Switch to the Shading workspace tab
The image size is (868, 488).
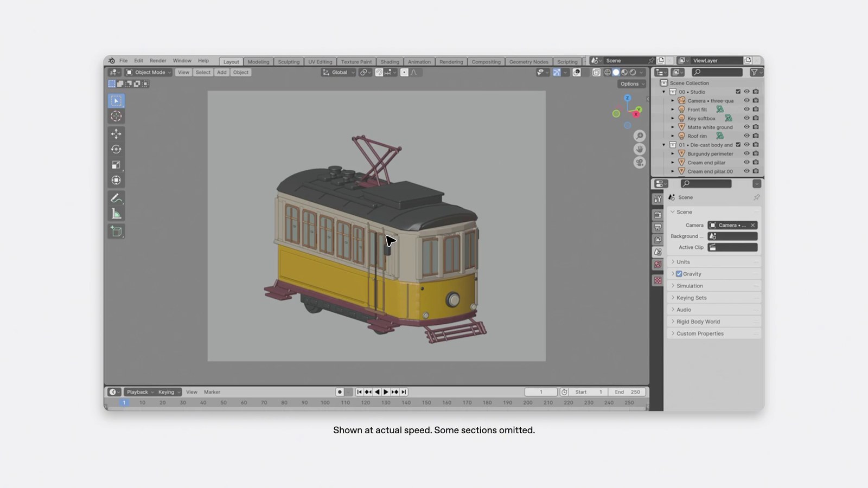point(390,62)
